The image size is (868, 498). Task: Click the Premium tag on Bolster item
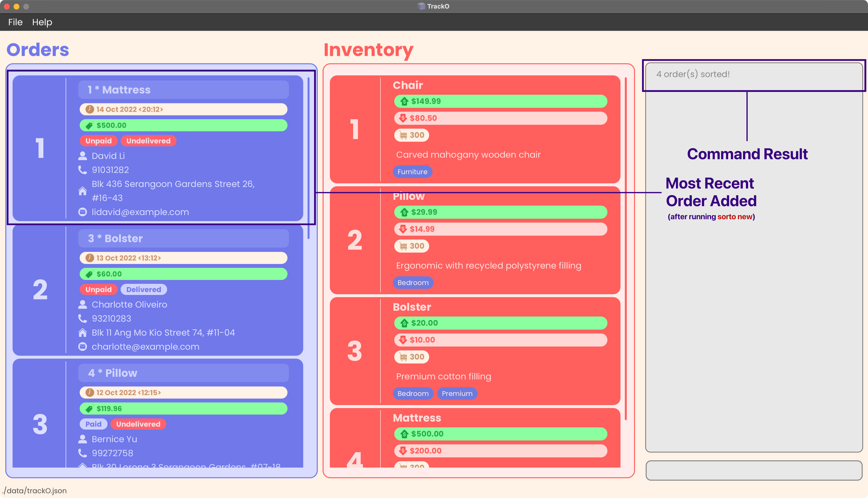tap(457, 393)
